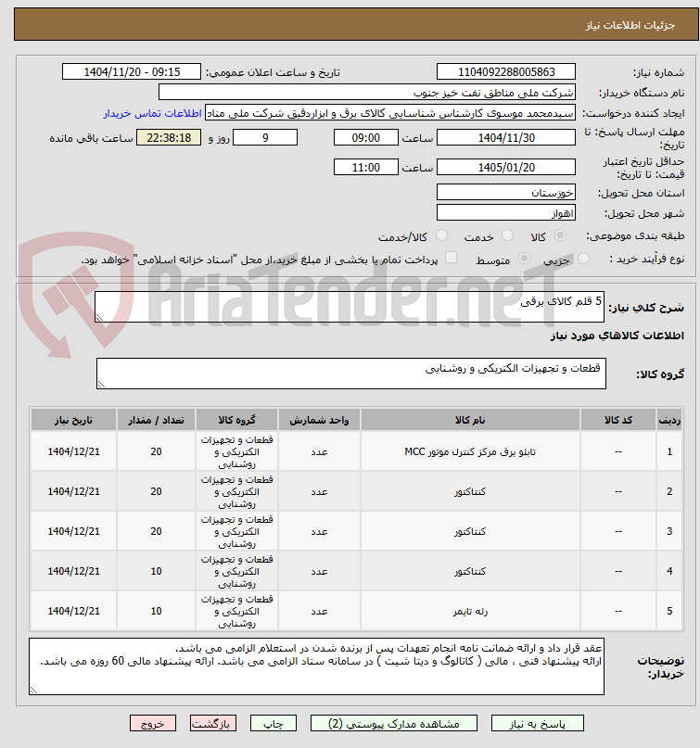Image resolution: width=700 pixels, height=748 pixels.
Task: Select the کالا/خدمت radio button
Action: (x=441, y=235)
